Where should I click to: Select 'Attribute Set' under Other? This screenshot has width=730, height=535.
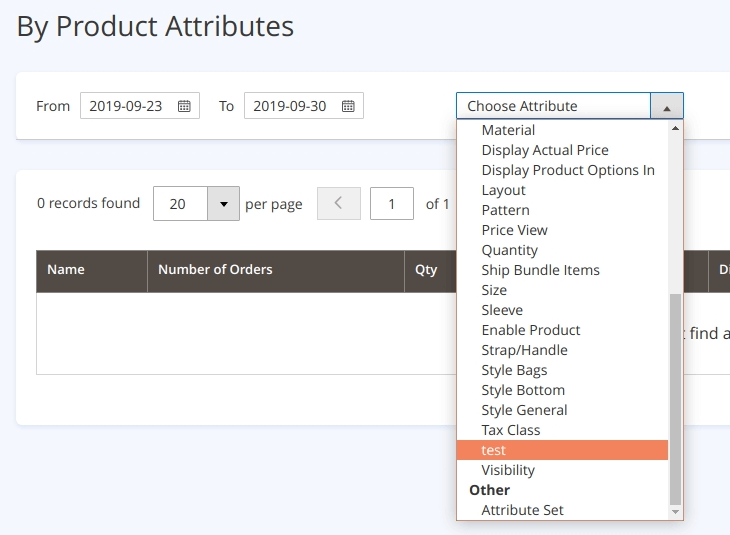522,510
